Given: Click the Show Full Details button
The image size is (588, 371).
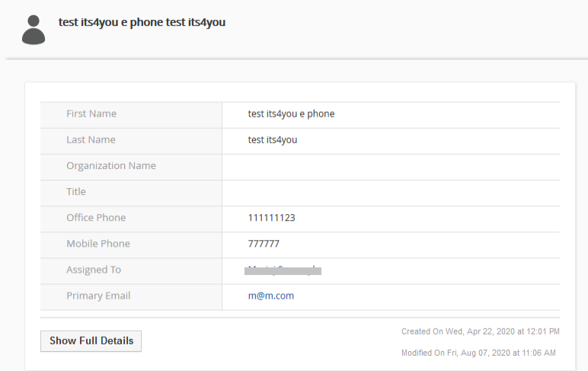Looking at the screenshot, I should click(x=91, y=341).
